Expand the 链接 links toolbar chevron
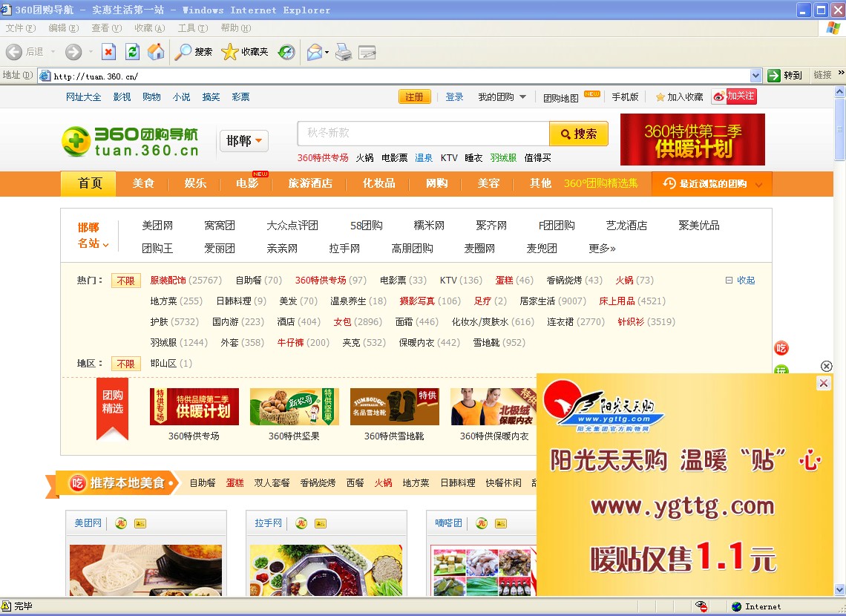Screen dimensions: 846x616 [841, 73]
